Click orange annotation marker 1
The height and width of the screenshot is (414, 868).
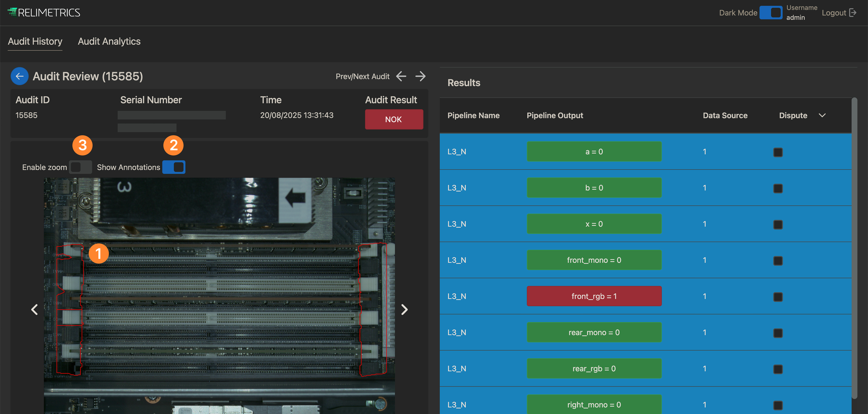(x=98, y=254)
